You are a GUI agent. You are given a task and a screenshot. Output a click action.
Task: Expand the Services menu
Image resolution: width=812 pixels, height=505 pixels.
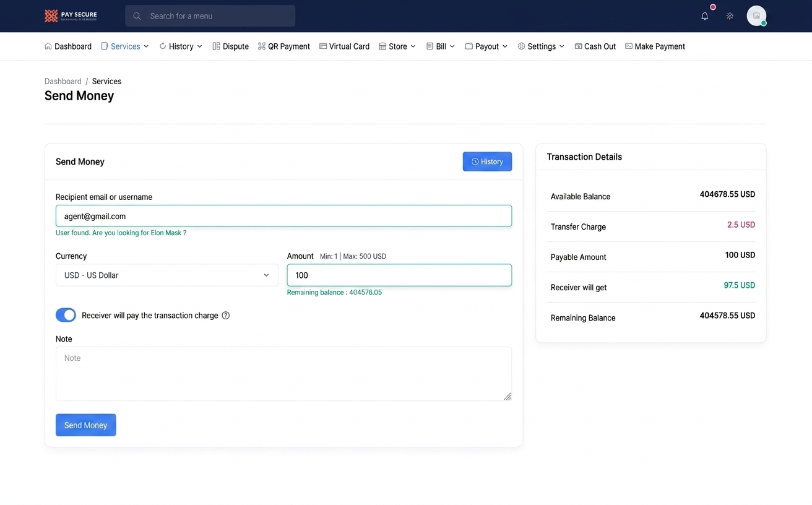pos(125,46)
